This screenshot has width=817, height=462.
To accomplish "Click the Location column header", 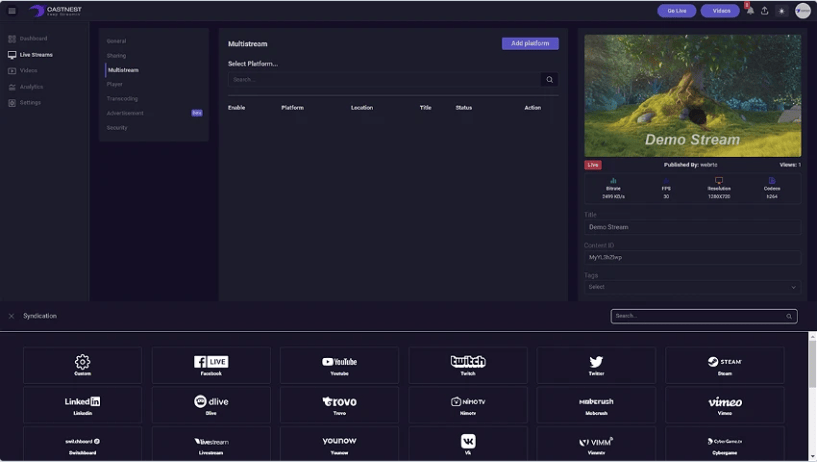I will click(362, 108).
